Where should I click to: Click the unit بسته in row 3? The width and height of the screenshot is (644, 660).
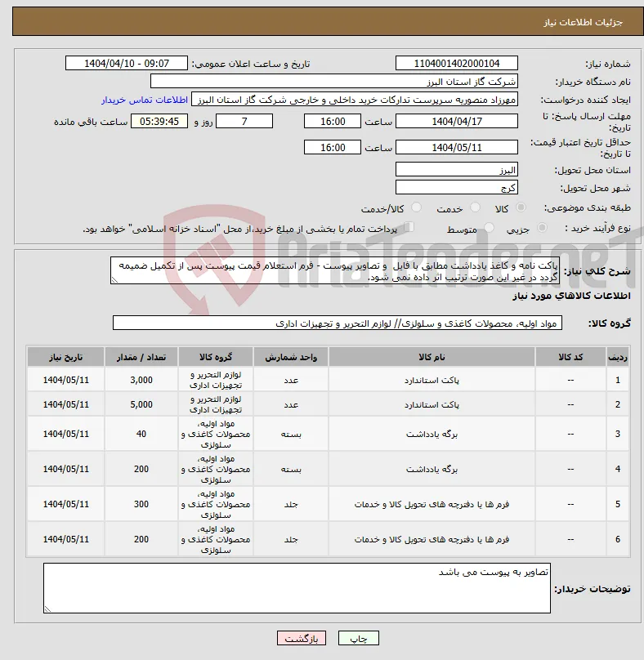pyautogui.click(x=291, y=434)
